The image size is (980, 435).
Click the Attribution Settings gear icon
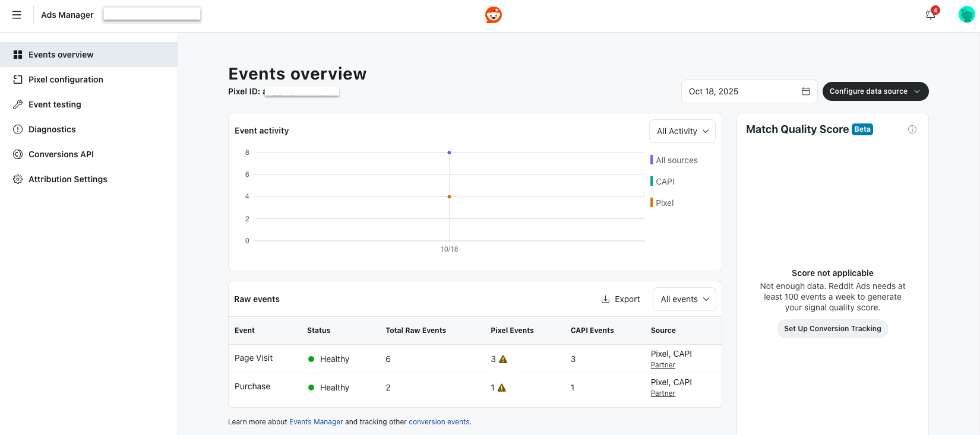point(18,179)
